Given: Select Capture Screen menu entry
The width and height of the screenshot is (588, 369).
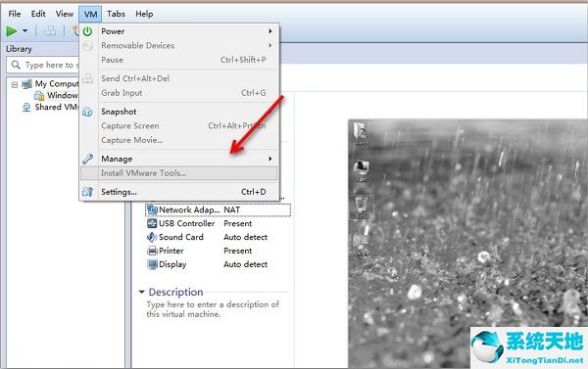Looking at the screenshot, I should (179, 126).
